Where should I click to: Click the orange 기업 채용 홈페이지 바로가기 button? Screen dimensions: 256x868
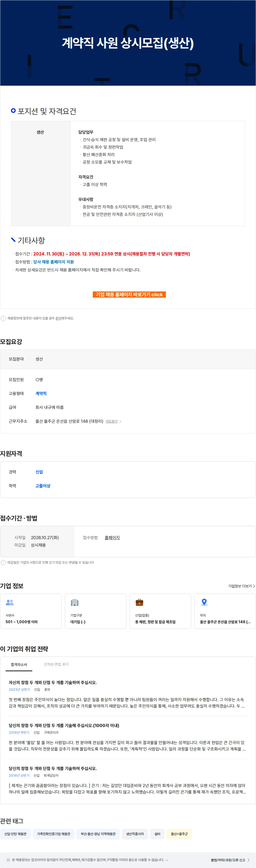[129, 294]
